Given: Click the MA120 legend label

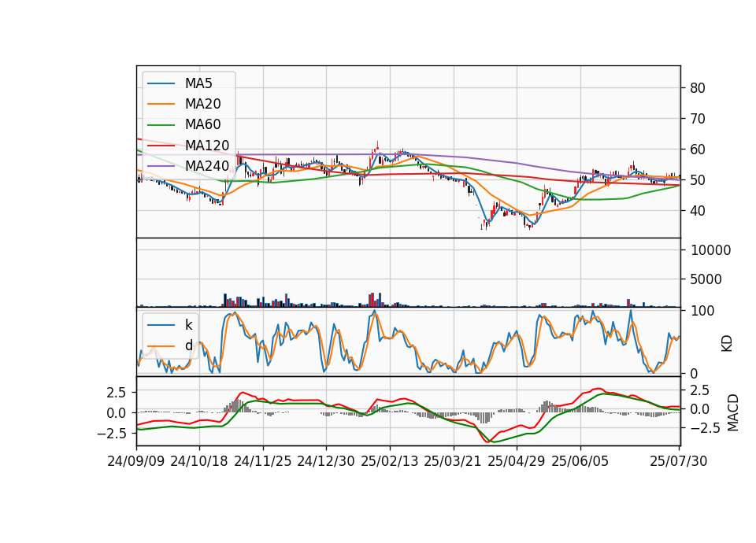Looking at the screenshot, I should click(207, 146).
